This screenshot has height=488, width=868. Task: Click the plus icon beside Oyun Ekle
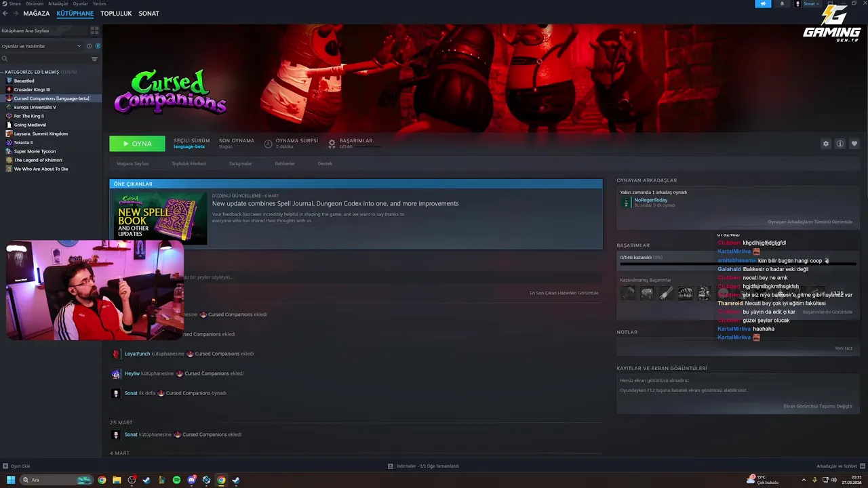tap(5, 466)
